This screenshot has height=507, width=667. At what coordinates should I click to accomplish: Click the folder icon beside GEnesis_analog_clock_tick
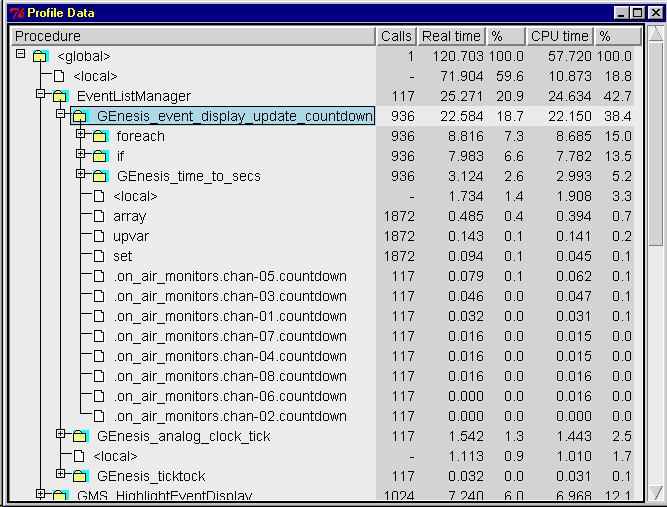(x=79, y=436)
